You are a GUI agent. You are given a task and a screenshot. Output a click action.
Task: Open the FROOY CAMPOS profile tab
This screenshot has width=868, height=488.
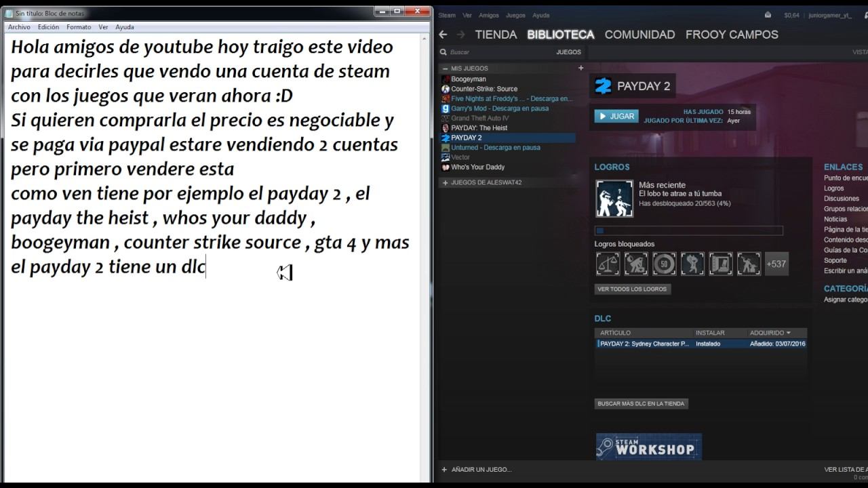pos(732,35)
